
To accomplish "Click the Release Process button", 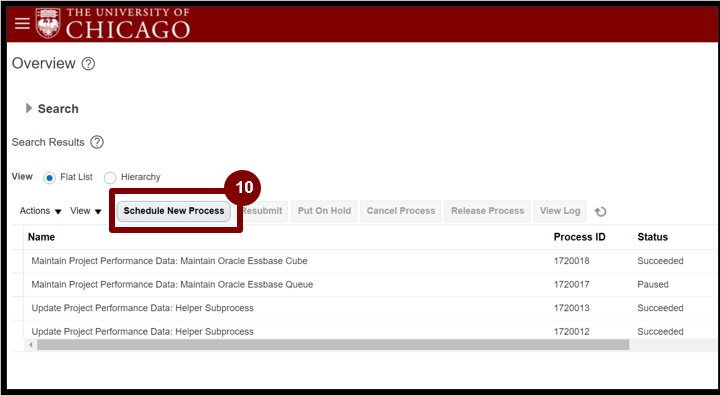I will coord(487,211).
